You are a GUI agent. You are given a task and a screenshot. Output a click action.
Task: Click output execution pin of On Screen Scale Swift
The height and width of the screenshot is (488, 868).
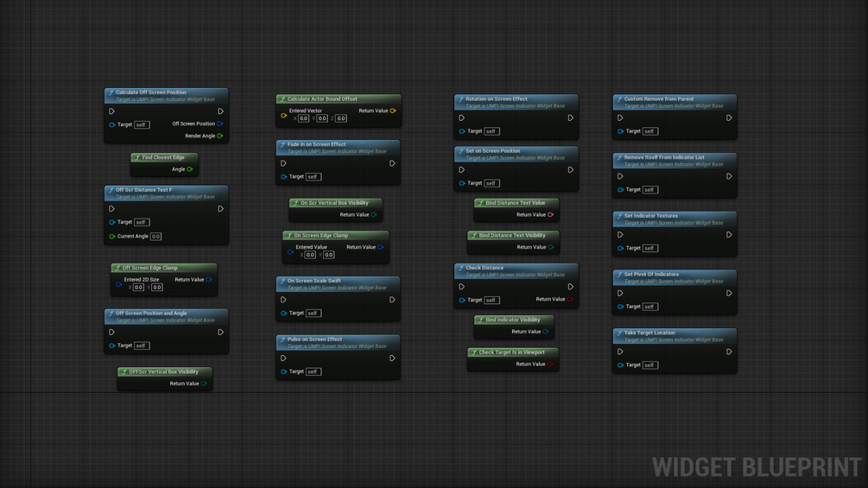(392, 300)
